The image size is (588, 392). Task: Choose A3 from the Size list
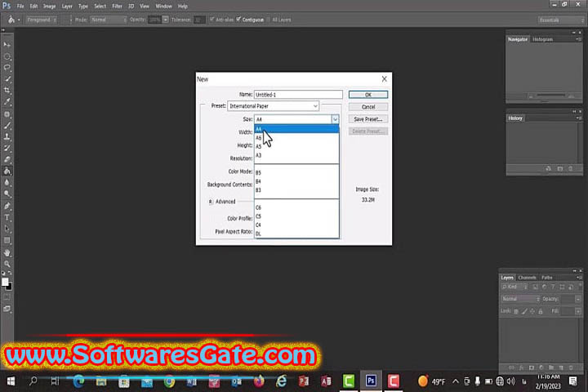coord(296,155)
